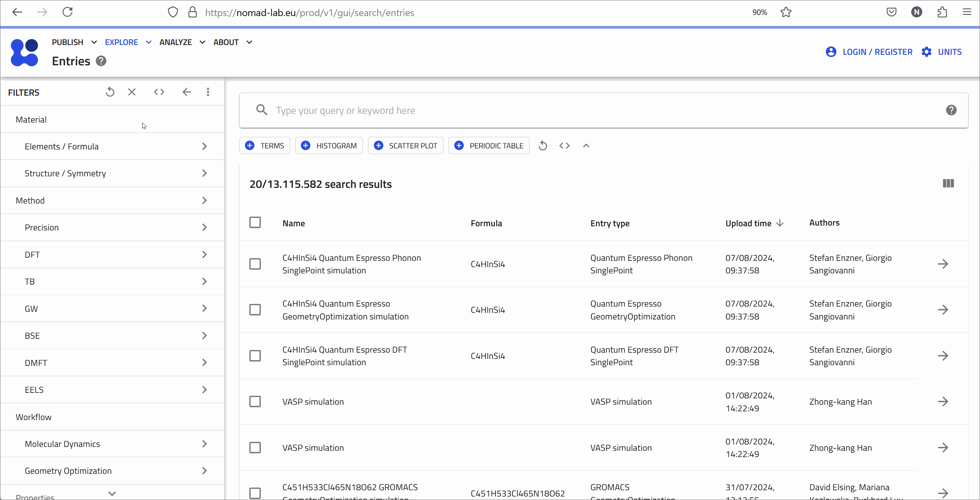This screenshot has height=500, width=980.
Task: Open details arrow for Quantum Espresso DFT entry
Action: point(943,356)
